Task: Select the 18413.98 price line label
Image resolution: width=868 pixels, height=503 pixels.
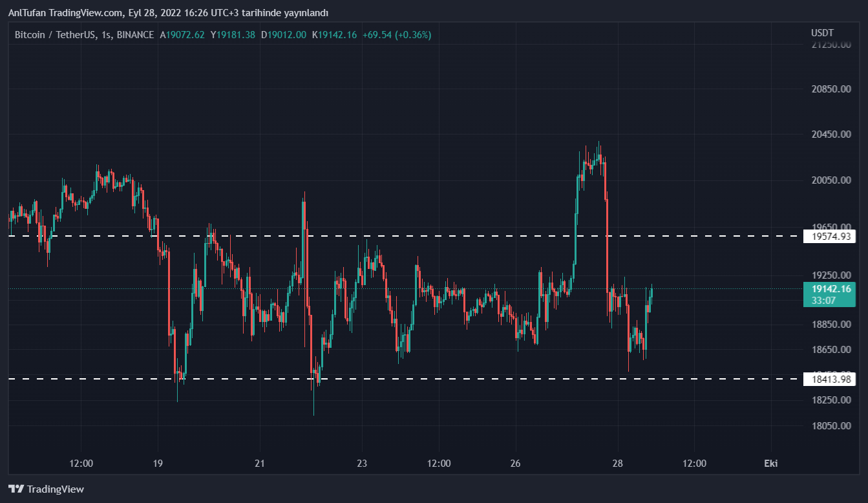Action: point(829,379)
